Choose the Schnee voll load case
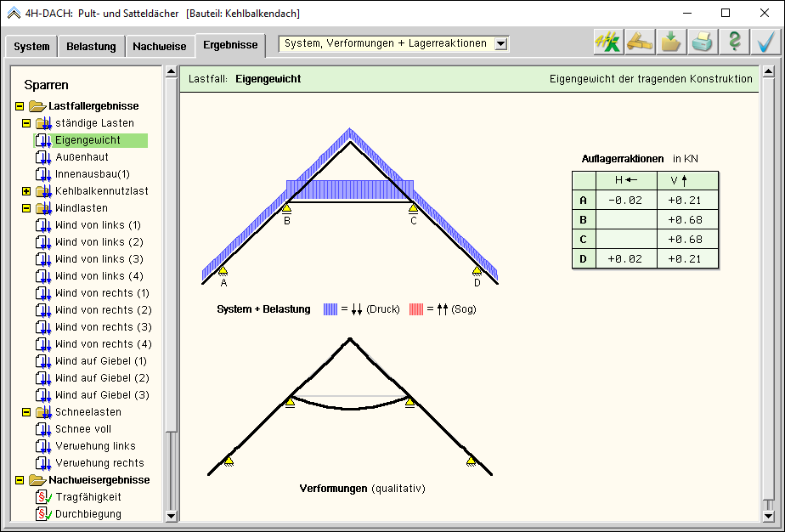Image resolution: width=785 pixels, height=532 pixels. pos(83,429)
